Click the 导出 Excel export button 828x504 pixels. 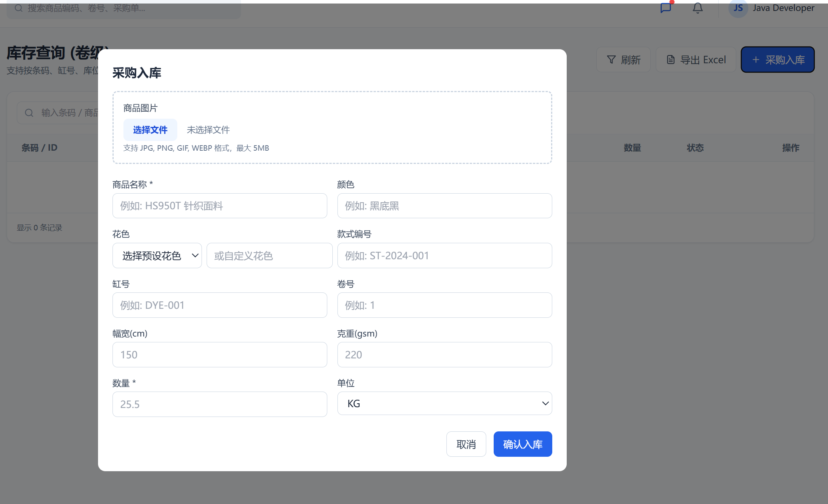click(696, 59)
